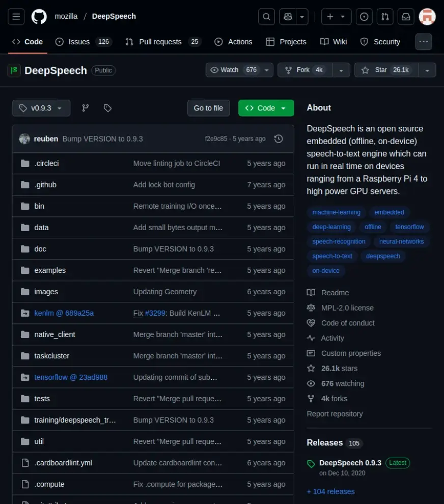View branches using the branch icon
The width and height of the screenshot is (444, 504).
point(86,108)
